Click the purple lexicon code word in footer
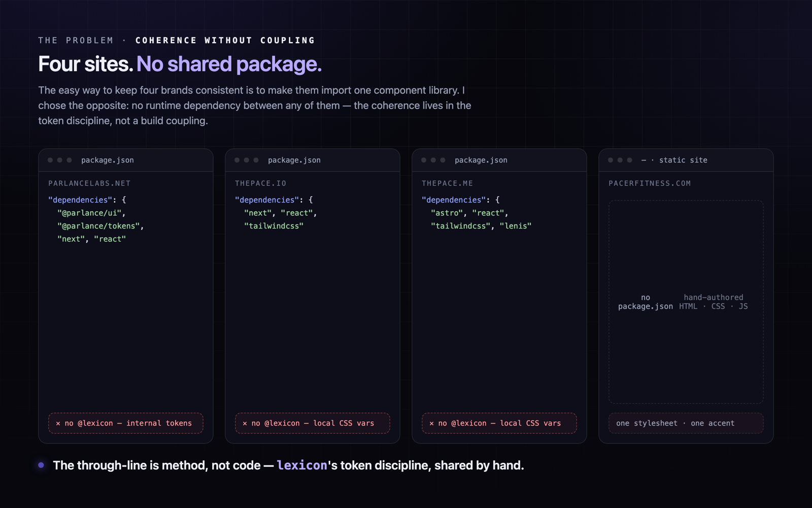The width and height of the screenshot is (812, 508). pos(302,465)
